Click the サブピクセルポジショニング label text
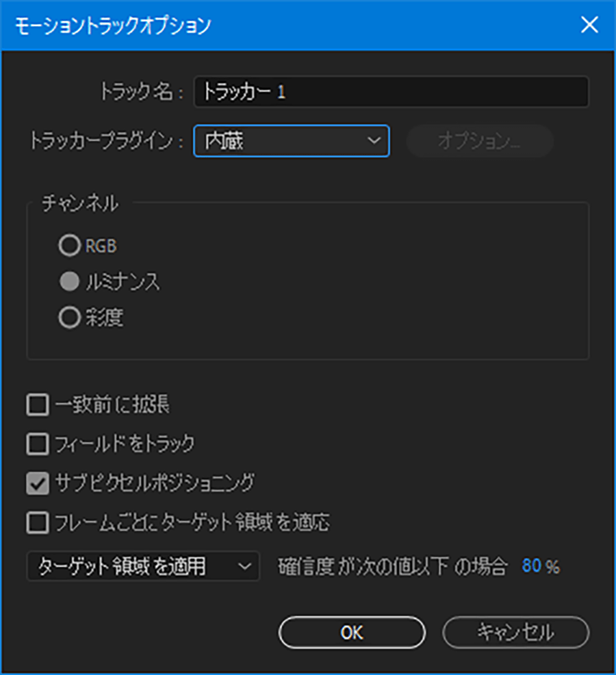 click(x=155, y=483)
